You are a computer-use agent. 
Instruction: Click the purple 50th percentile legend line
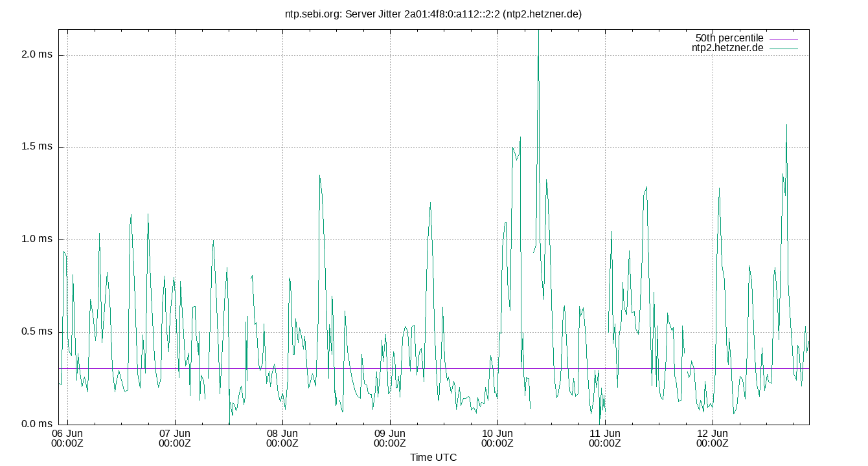click(783, 39)
